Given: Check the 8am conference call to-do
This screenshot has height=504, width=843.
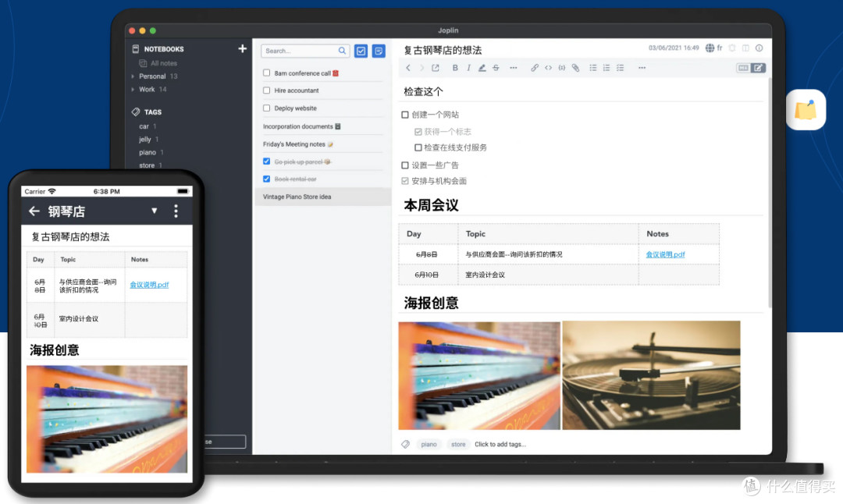Looking at the screenshot, I should [267, 73].
